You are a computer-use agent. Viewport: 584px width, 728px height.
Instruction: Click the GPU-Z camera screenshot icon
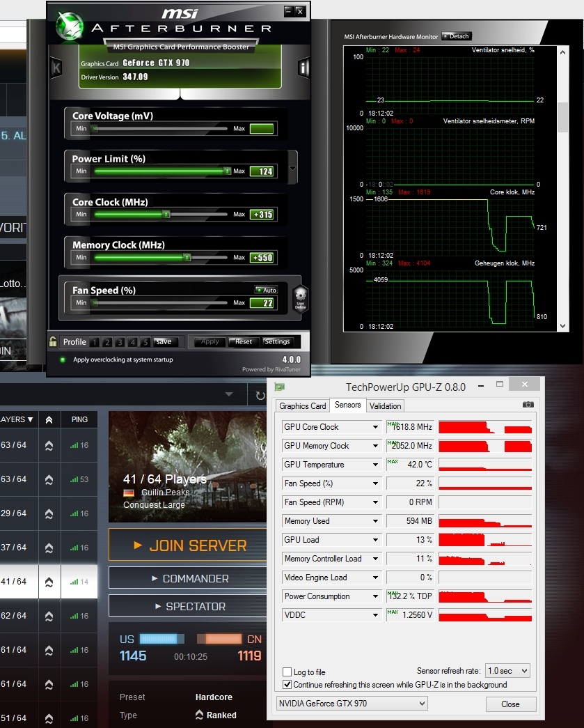pyautogui.click(x=528, y=405)
